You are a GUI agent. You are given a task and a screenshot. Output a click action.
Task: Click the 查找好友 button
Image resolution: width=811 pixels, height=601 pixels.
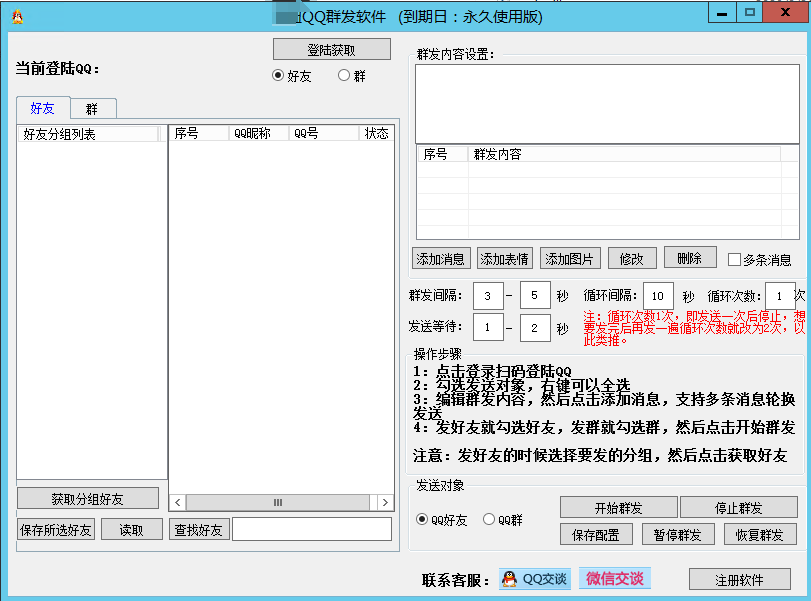(199, 530)
